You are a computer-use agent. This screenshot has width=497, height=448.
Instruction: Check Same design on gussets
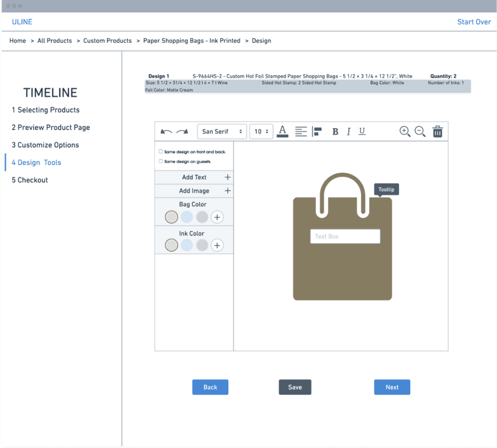tap(161, 161)
